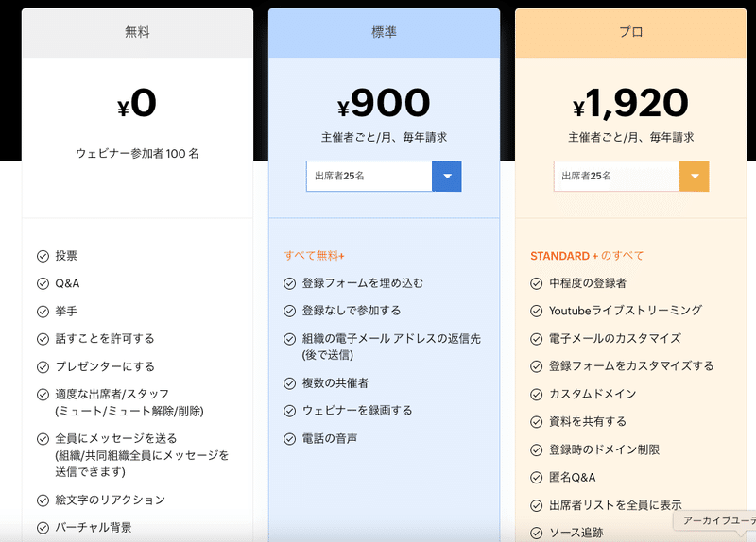Click check icon beside カスタムドメイン
Screen dimensions: 756x542
(536, 394)
